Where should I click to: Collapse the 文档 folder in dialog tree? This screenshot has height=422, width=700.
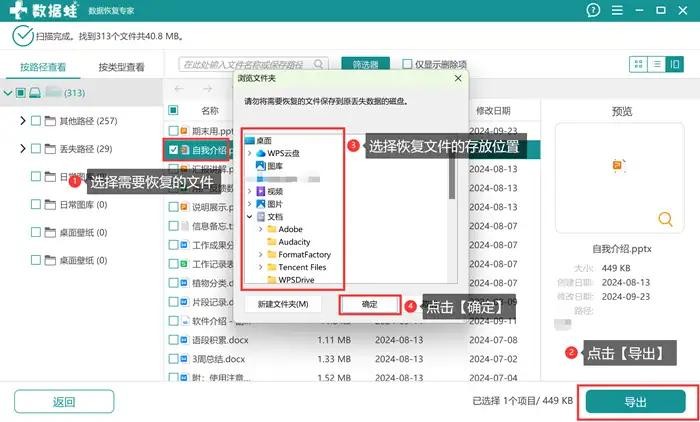tap(248, 216)
